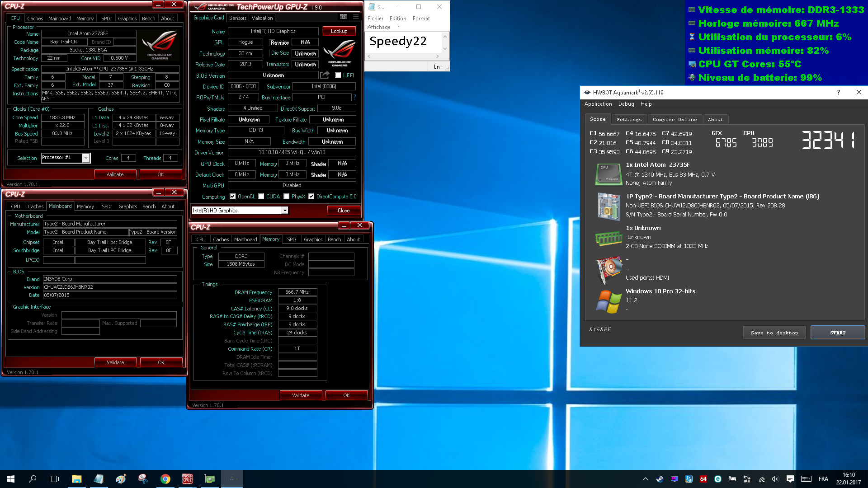868x488 pixels.
Task: Open Debug menu in Aquamark
Action: pyautogui.click(x=626, y=104)
